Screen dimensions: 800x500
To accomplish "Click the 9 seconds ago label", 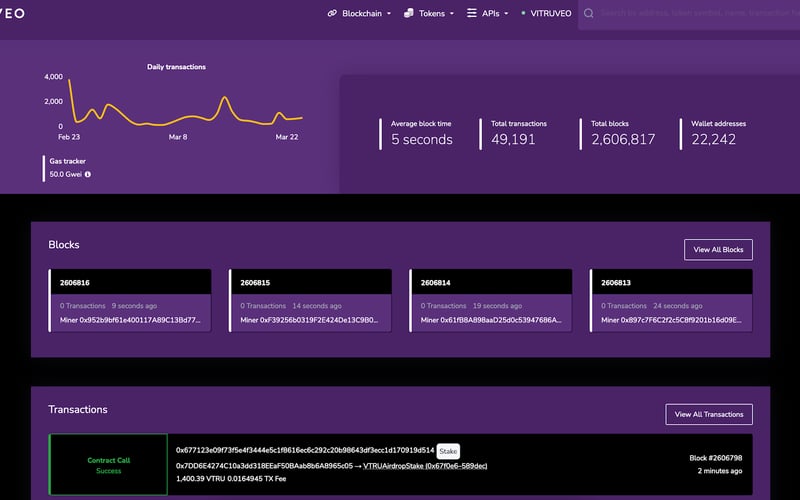I will 134,306.
